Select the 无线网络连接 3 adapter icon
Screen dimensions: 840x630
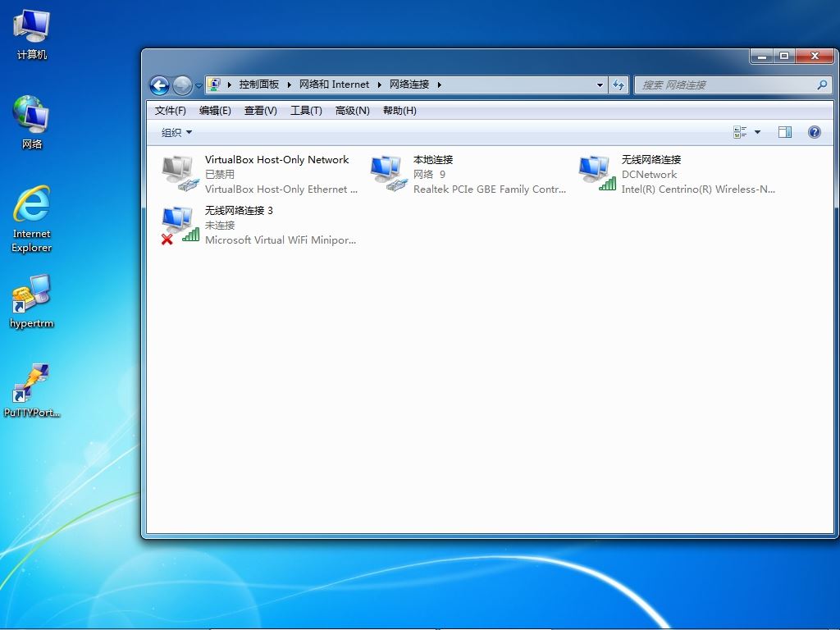point(180,225)
